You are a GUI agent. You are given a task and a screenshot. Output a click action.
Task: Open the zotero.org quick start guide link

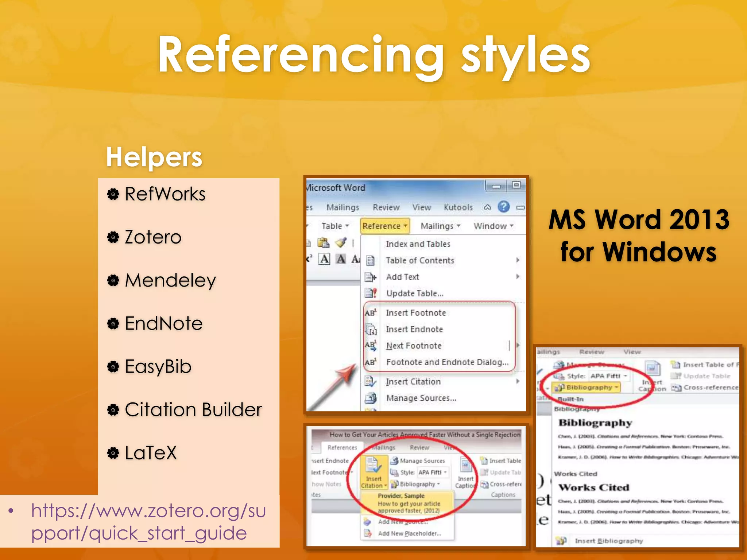(x=148, y=522)
